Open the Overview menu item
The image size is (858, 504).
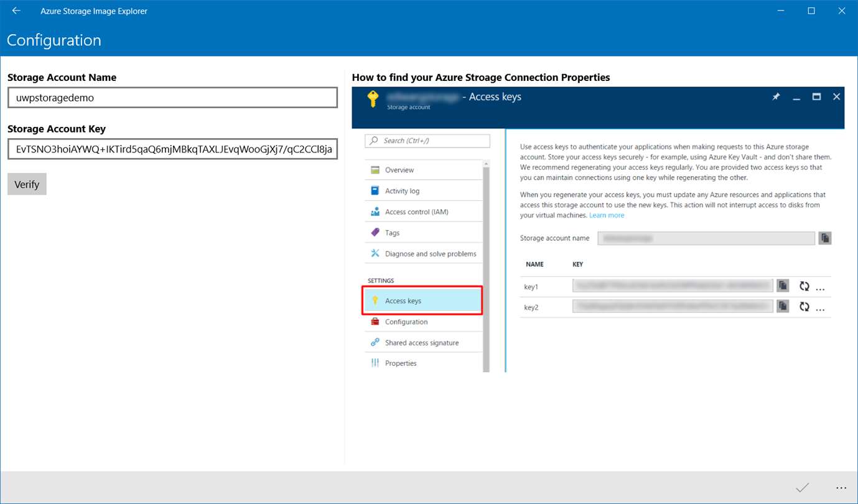pyautogui.click(x=424, y=170)
